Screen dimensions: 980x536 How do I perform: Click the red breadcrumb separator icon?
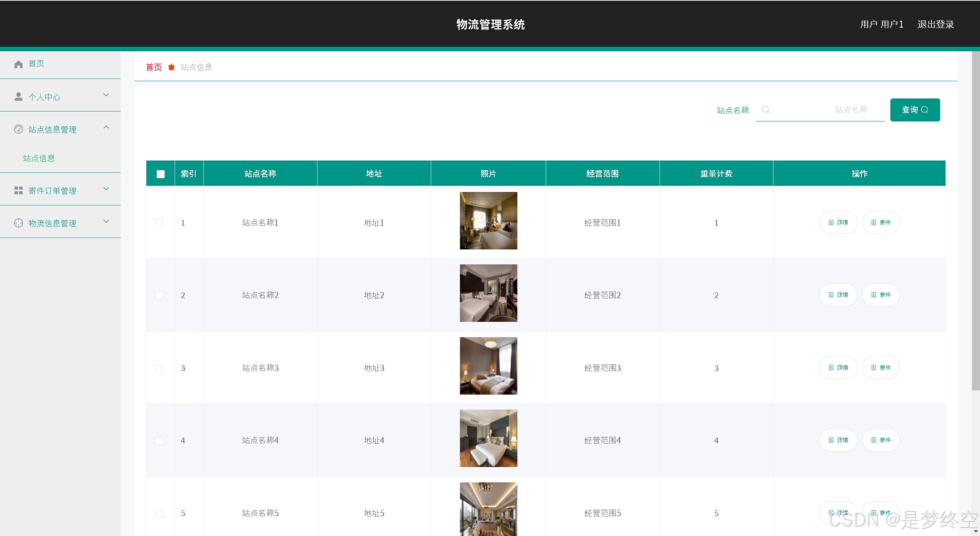pyautogui.click(x=171, y=67)
